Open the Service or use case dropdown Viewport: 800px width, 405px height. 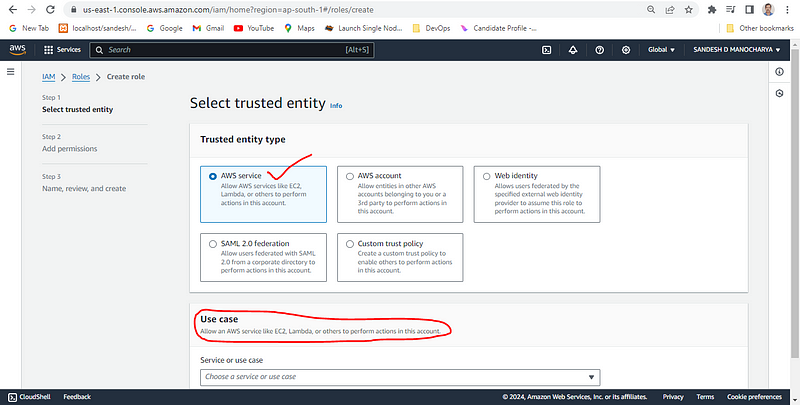(400, 377)
